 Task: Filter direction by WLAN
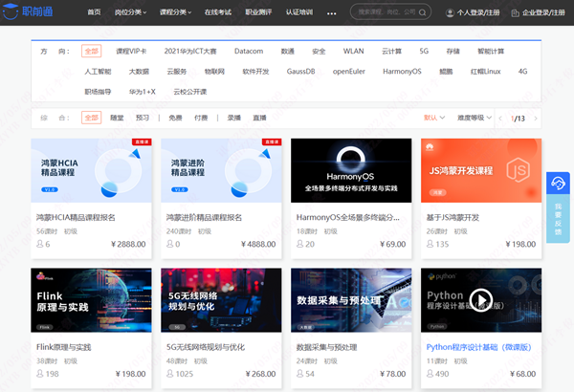(x=353, y=52)
